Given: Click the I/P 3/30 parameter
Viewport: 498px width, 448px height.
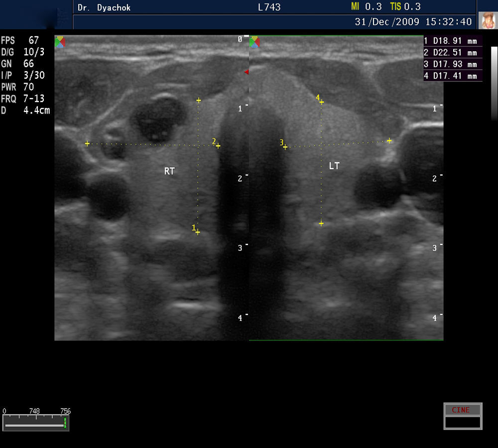Looking at the screenshot, I should [x=22, y=75].
